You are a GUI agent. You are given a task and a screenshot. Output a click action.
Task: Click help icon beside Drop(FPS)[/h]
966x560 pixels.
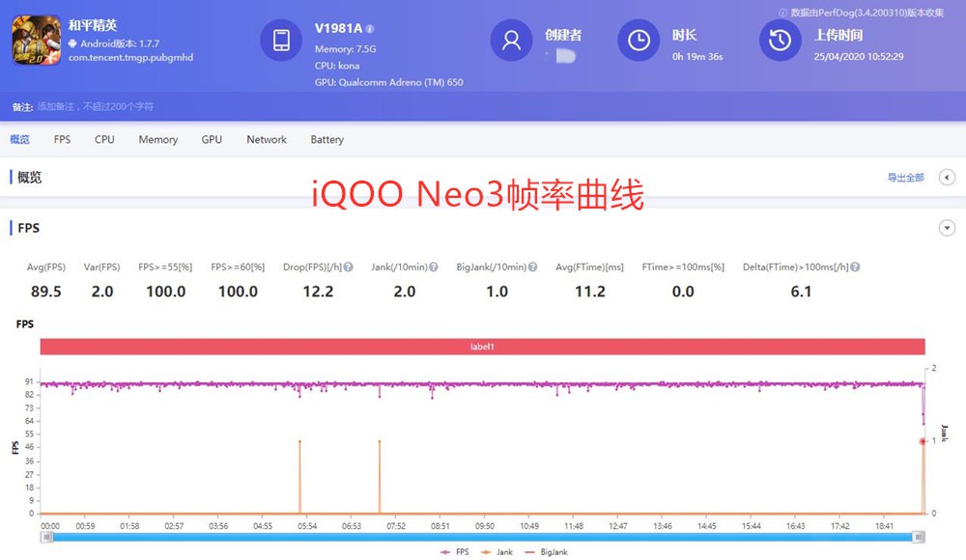pos(348,266)
